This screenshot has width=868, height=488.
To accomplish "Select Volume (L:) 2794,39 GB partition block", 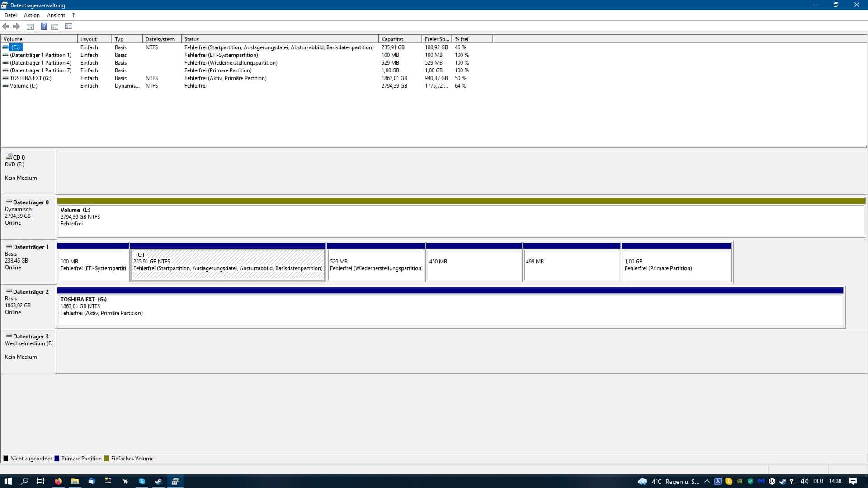I will click(x=461, y=217).
